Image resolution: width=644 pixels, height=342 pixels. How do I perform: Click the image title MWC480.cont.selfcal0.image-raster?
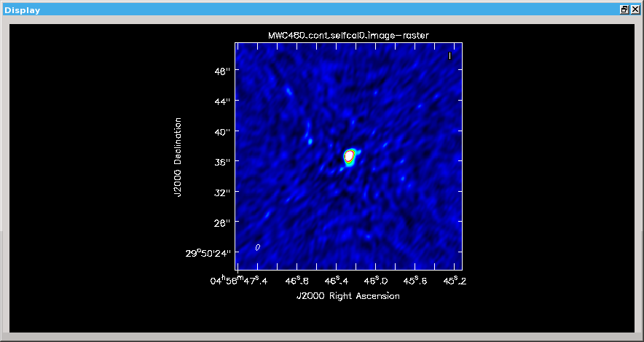point(348,36)
